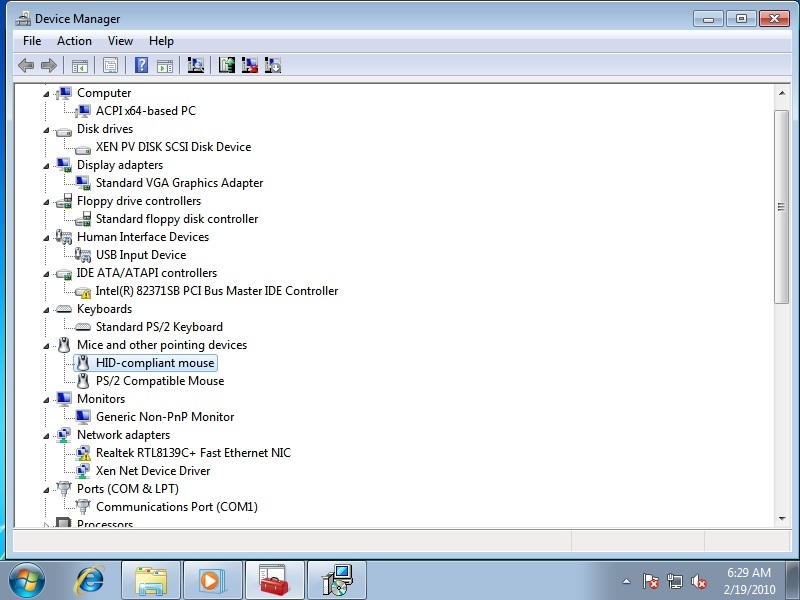Select Intel(R) 82371SB PCI Bus Master IDE Controller
The height and width of the screenshot is (600, 800).
pyautogui.click(x=216, y=291)
